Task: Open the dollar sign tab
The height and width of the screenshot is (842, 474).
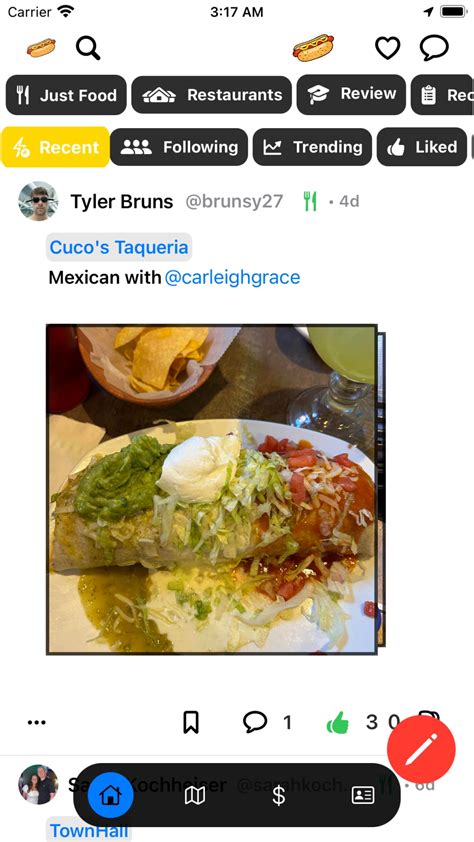Action: pyautogui.click(x=279, y=795)
